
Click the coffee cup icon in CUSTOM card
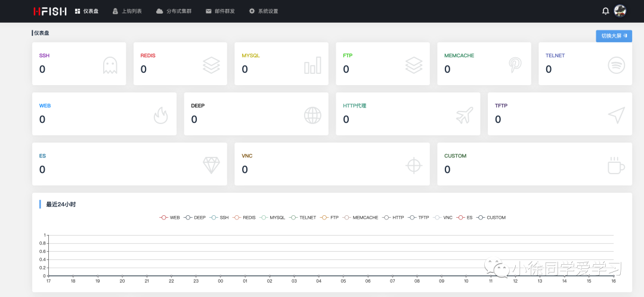[x=616, y=166]
